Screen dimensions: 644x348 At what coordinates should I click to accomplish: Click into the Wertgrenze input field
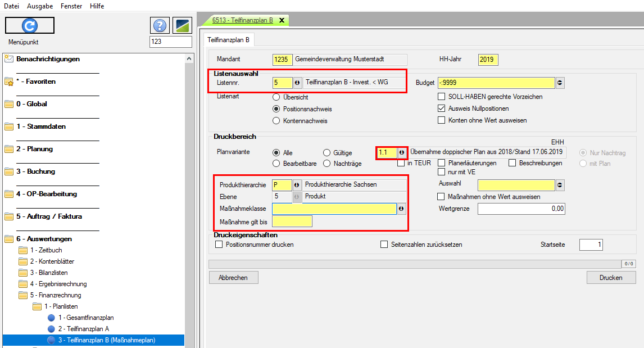(x=521, y=209)
